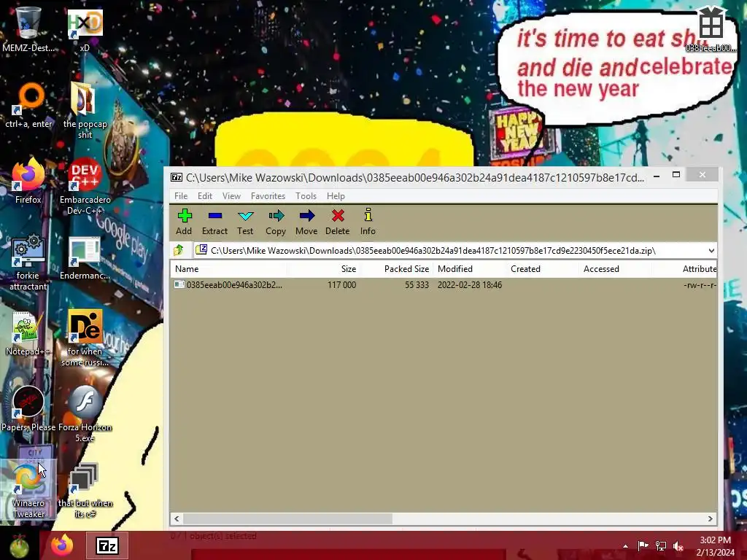
Task: Select the Move toolbar icon
Action: tap(306, 222)
